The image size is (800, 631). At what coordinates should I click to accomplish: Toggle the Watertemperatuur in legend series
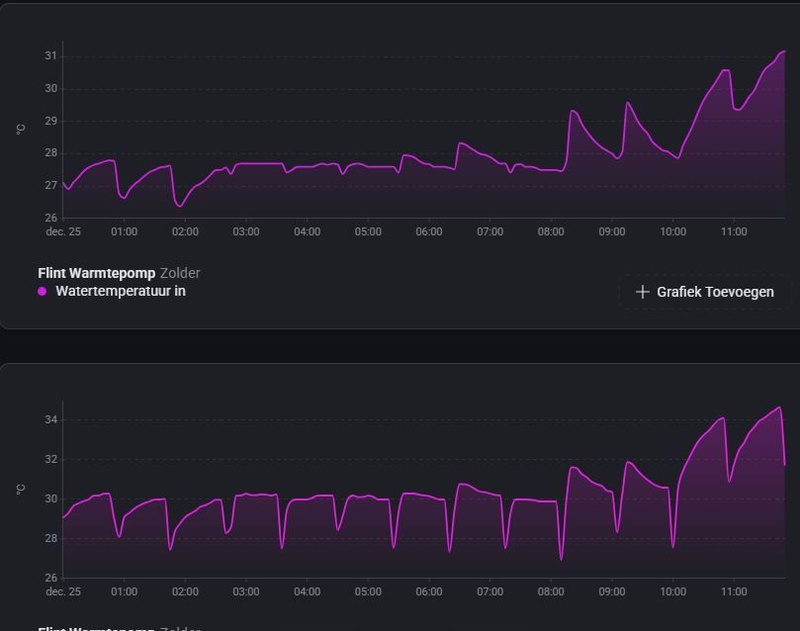(x=120, y=291)
